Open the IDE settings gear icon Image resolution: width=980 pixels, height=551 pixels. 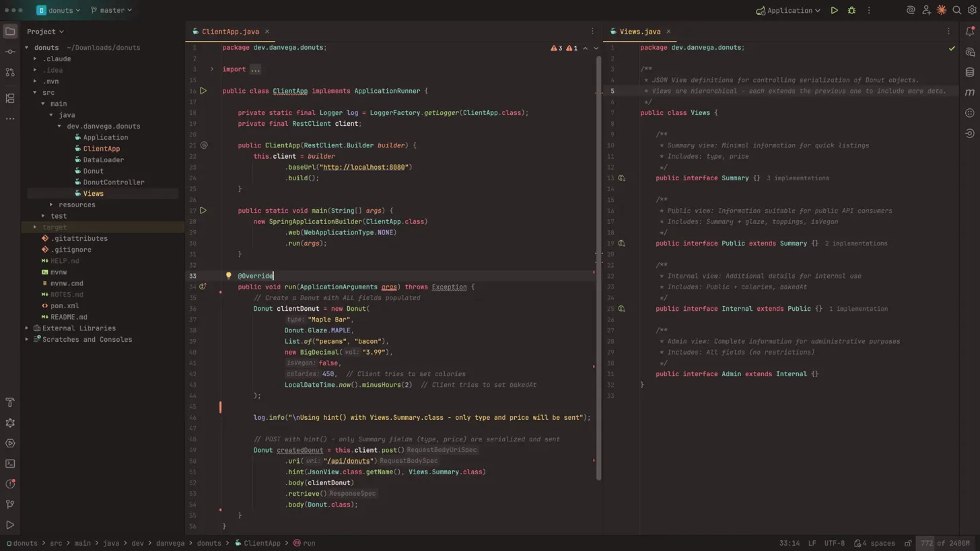point(971,10)
